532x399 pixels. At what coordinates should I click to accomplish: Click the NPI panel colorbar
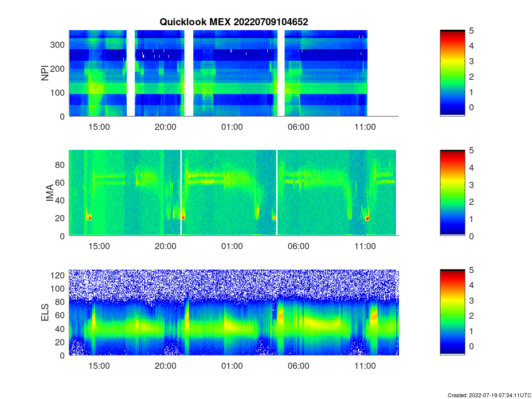[452, 73]
